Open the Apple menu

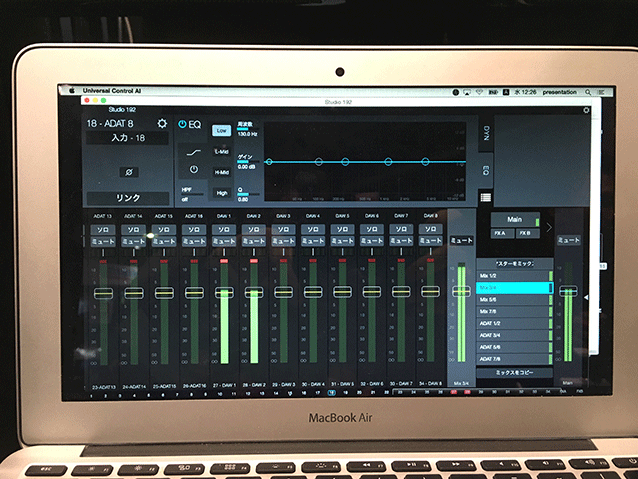tap(72, 90)
